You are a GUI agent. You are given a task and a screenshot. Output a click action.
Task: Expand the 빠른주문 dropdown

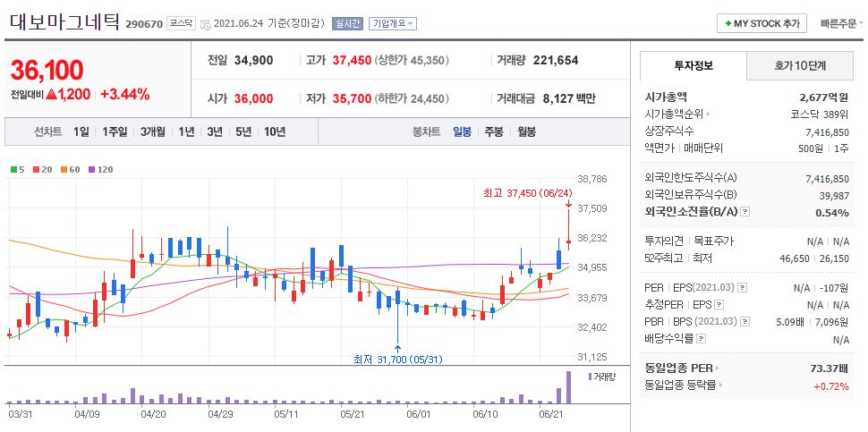(841, 24)
